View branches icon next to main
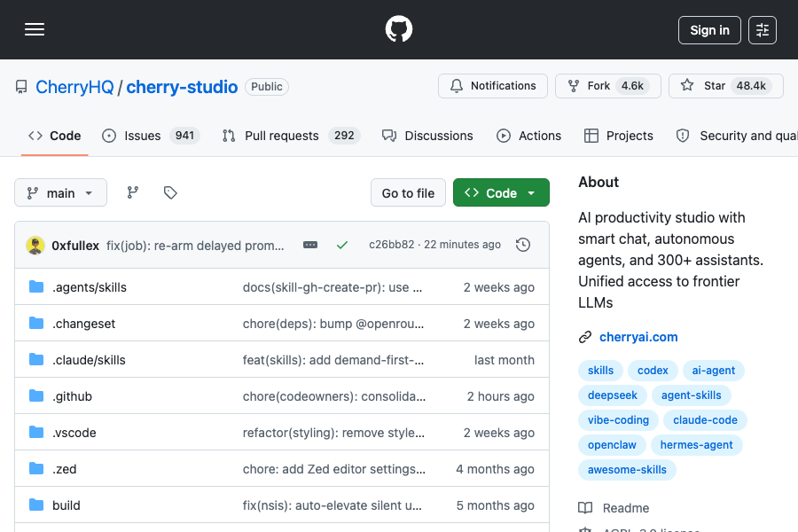 point(133,192)
